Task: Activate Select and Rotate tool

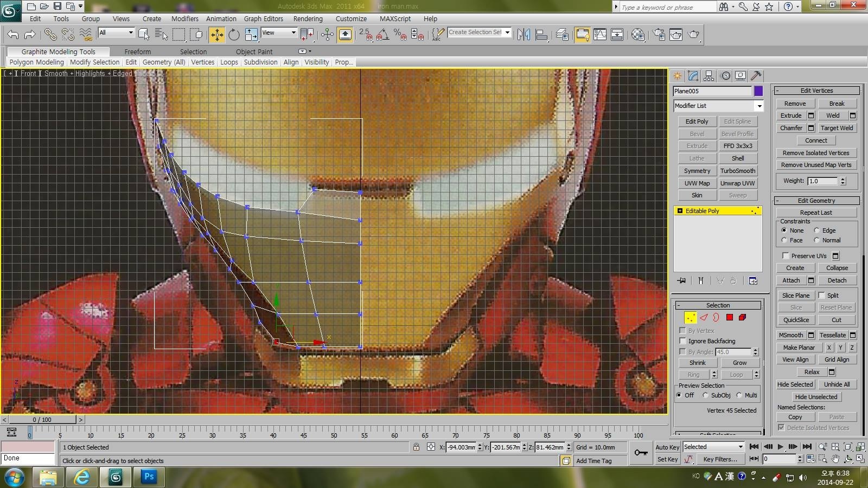Action: 234,35
